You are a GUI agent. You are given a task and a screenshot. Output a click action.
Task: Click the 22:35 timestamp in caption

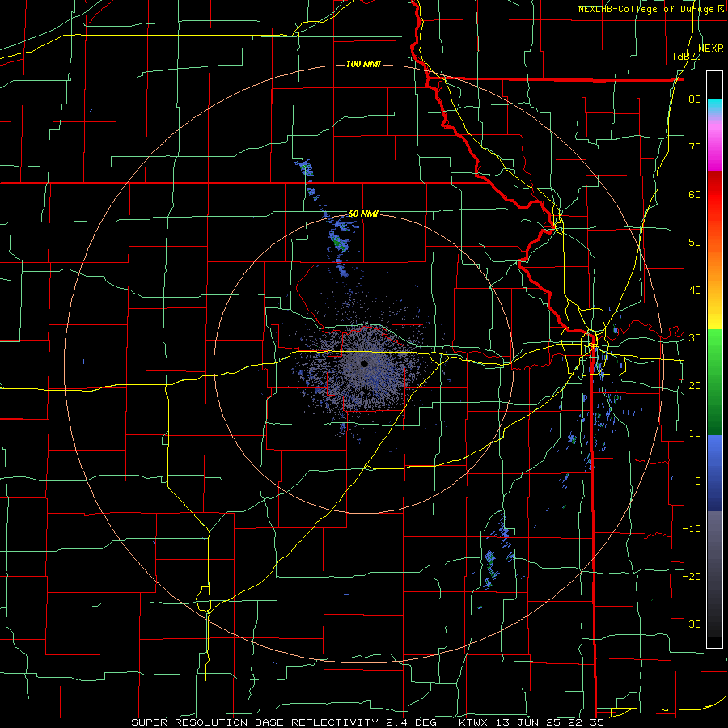[588, 722]
